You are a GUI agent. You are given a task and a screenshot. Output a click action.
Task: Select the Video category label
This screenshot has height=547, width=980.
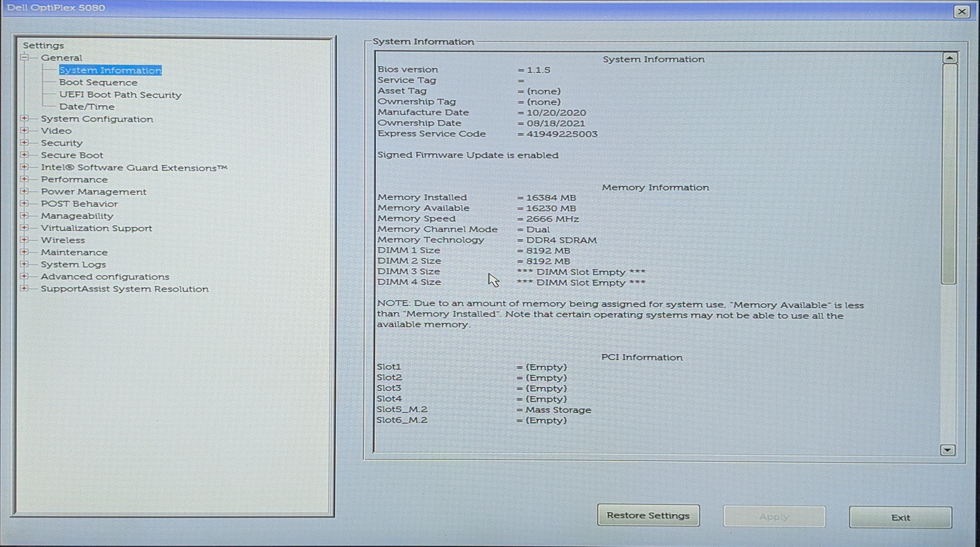[56, 131]
